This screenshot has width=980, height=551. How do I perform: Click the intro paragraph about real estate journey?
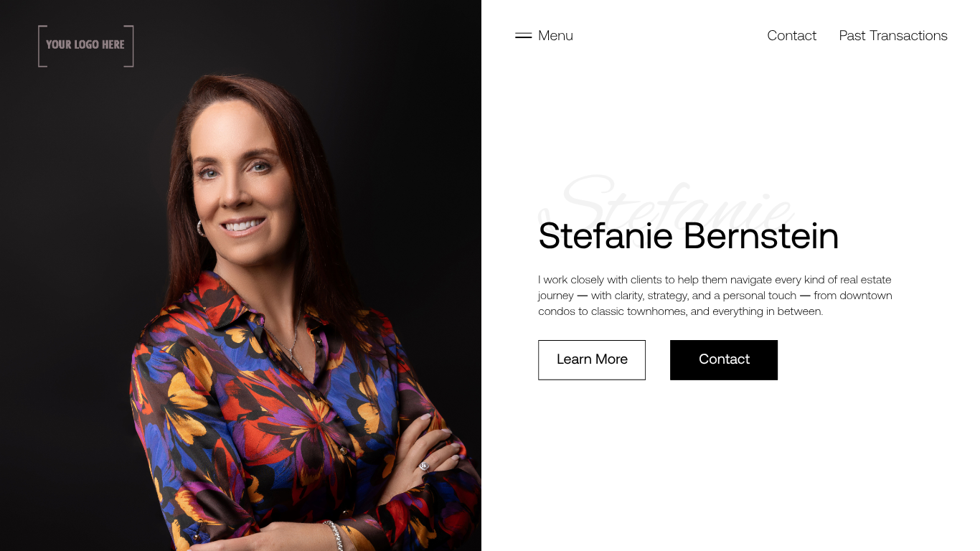pos(715,295)
